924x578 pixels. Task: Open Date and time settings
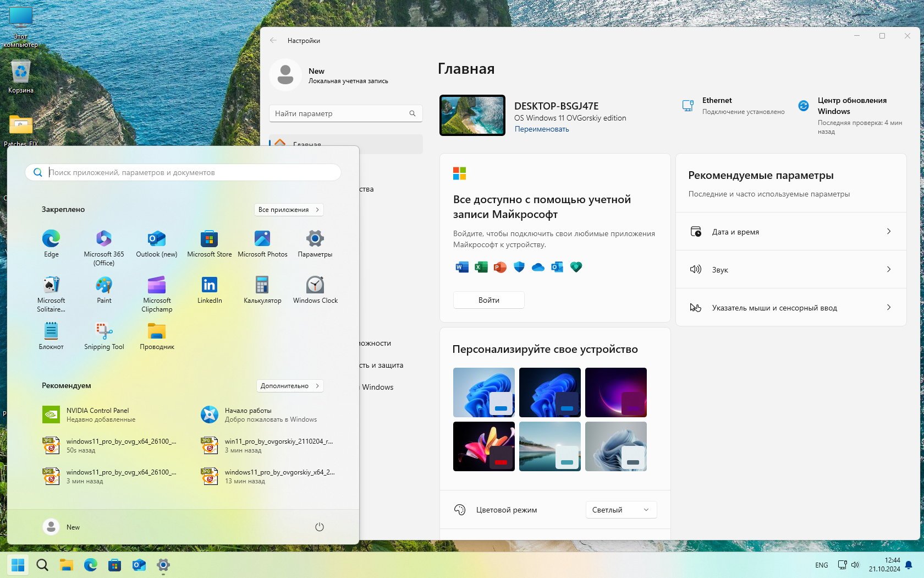790,232
